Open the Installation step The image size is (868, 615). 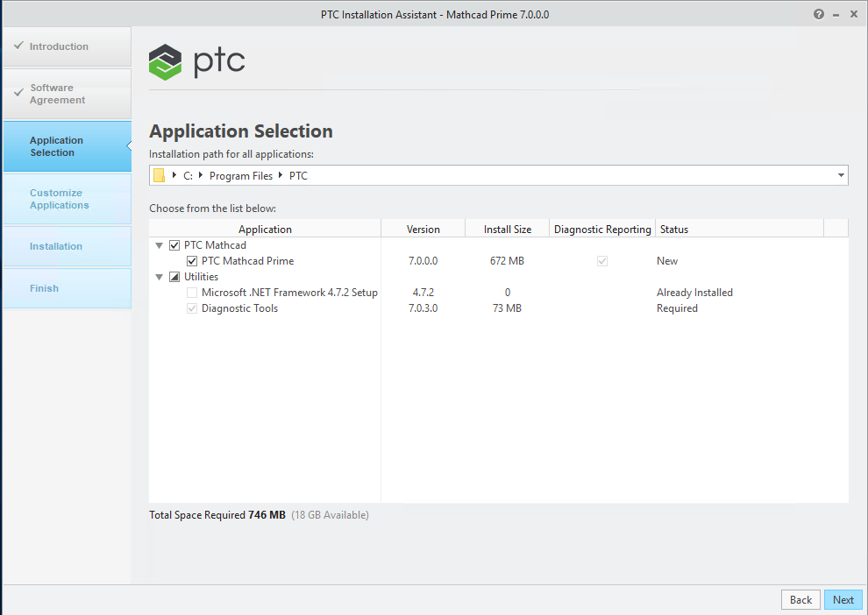coord(67,246)
